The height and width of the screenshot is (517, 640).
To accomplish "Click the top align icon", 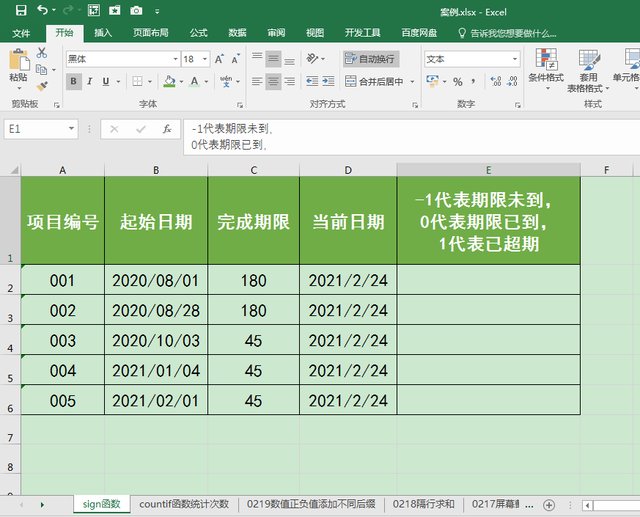I will [257, 59].
